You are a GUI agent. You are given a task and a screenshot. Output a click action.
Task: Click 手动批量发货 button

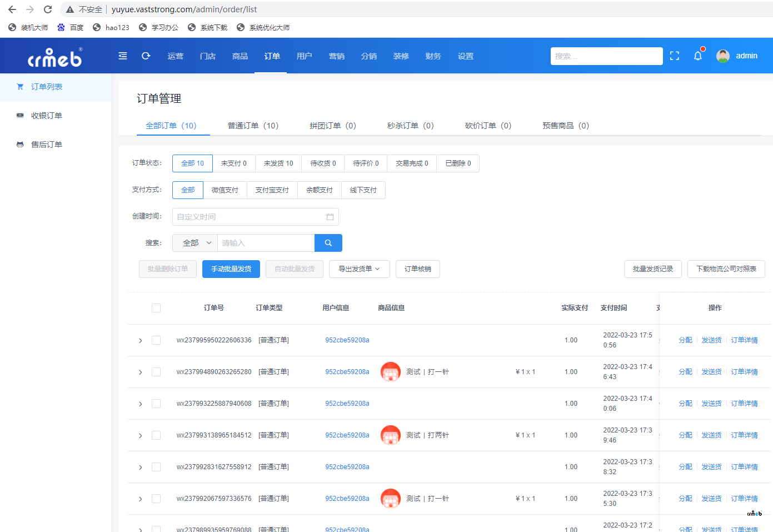(x=231, y=269)
